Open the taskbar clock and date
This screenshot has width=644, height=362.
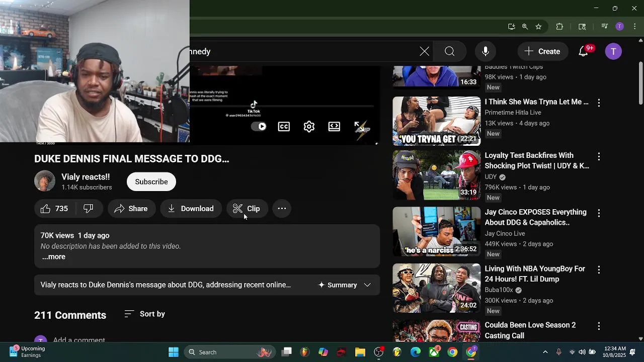tap(615, 352)
